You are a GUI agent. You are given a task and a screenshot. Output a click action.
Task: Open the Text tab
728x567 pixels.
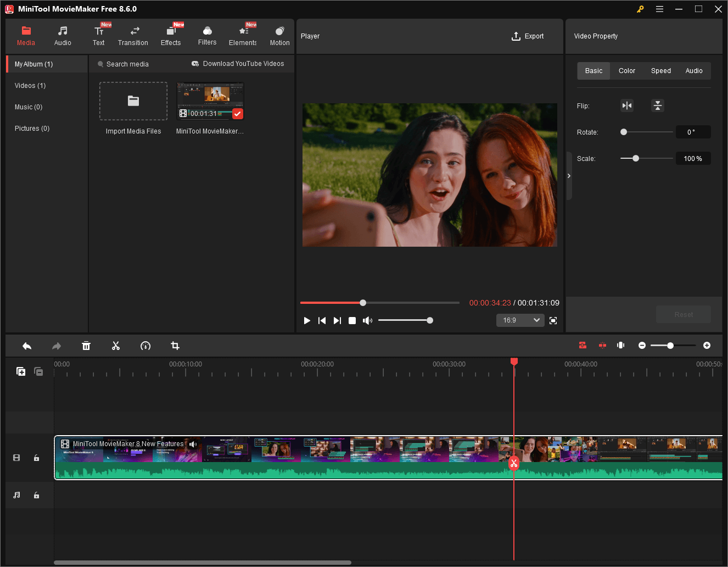(99, 36)
